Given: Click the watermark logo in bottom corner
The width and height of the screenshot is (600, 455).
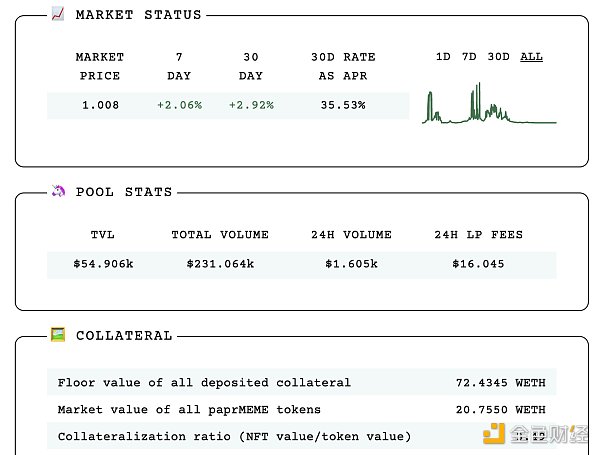Looking at the screenshot, I should click(x=535, y=434).
